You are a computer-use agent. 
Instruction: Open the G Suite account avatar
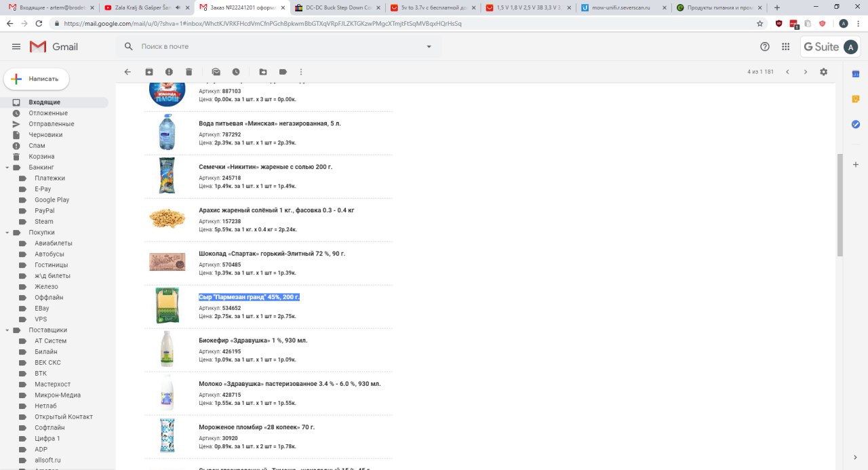[x=850, y=47]
